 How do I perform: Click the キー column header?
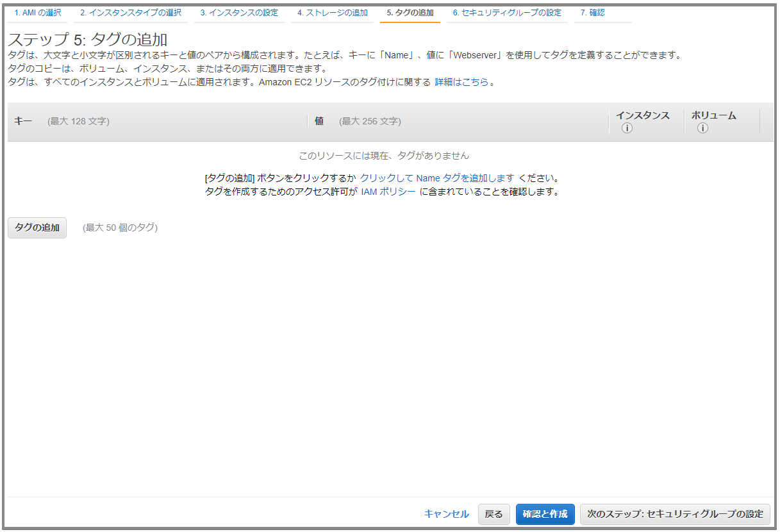(x=22, y=121)
